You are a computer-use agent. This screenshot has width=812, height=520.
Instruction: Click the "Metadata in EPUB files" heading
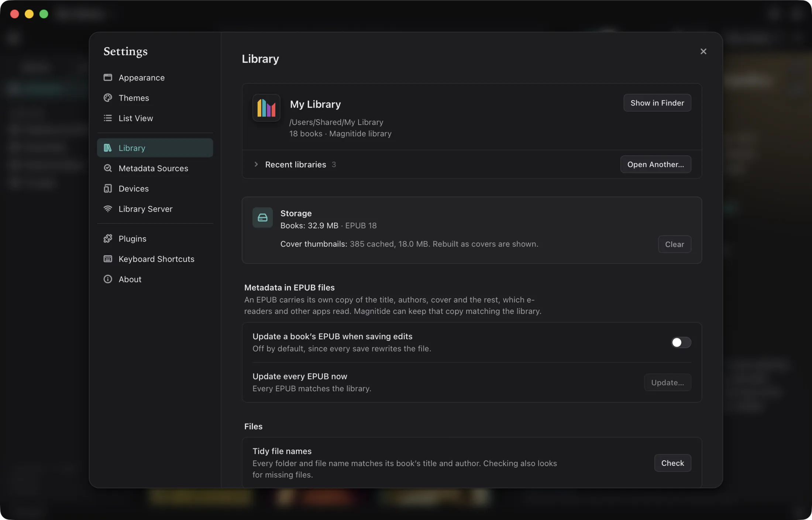pyautogui.click(x=289, y=288)
